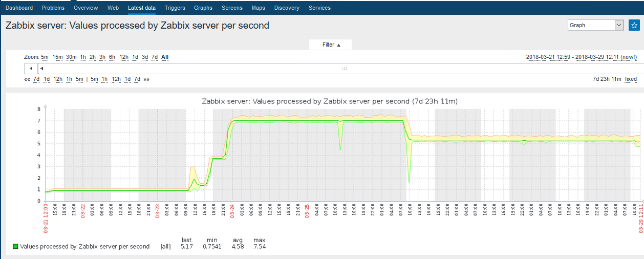Click the red 03-23 date marker on the x-axis
Image resolution: width=644 pixels, height=259 pixels.
tap(158, 211)
